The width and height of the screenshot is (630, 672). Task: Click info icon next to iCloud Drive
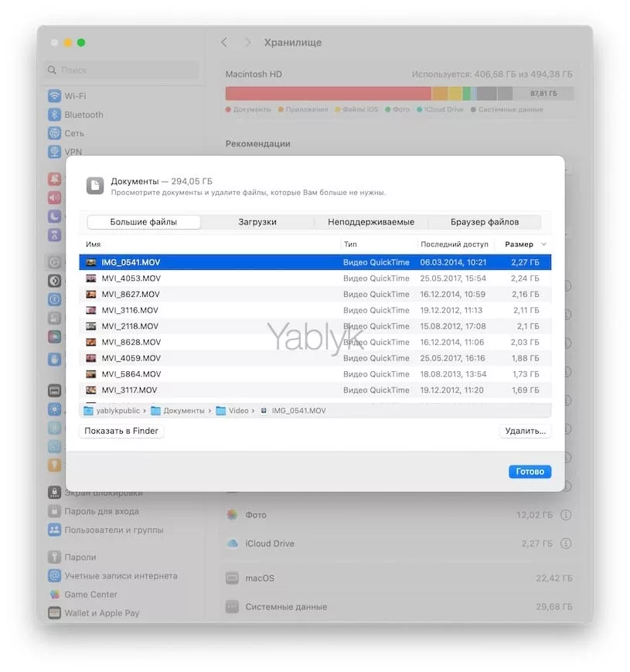coord(566,544)
